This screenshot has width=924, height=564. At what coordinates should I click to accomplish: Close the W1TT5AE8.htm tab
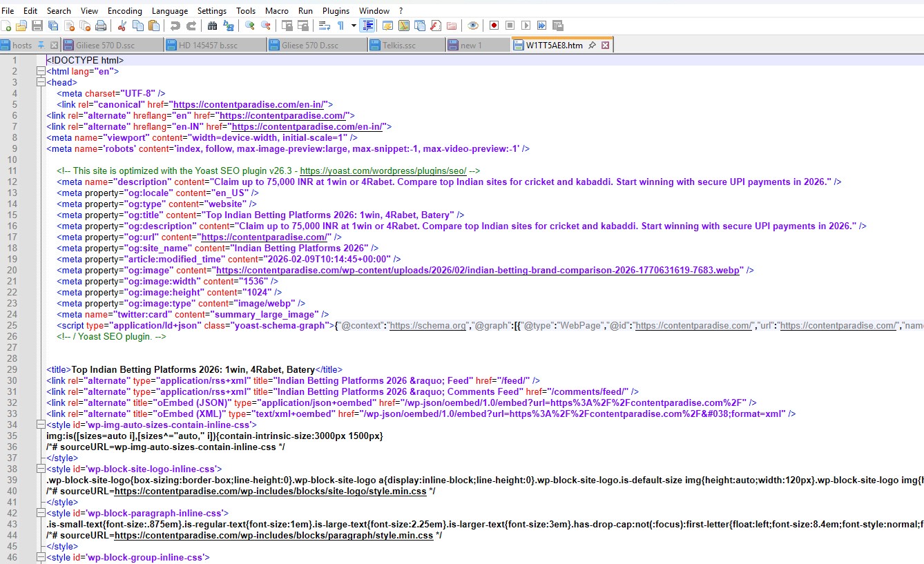coord(606,45)
